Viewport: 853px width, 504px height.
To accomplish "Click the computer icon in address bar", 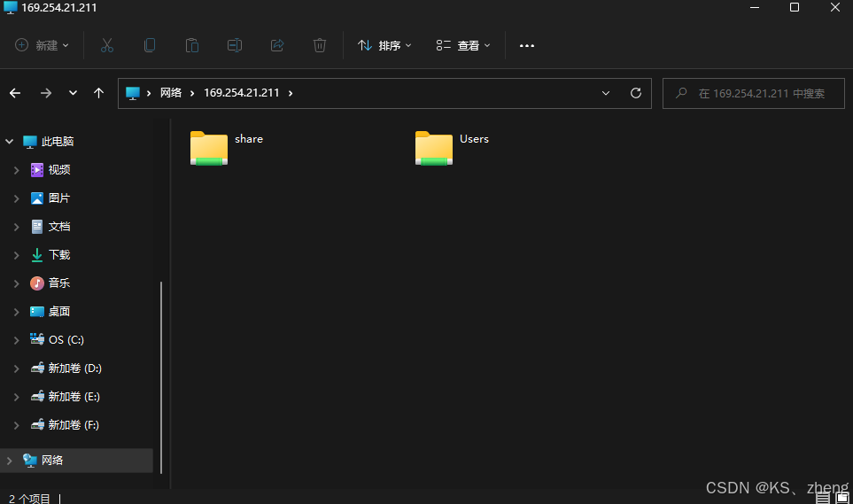I will point(133,93).
